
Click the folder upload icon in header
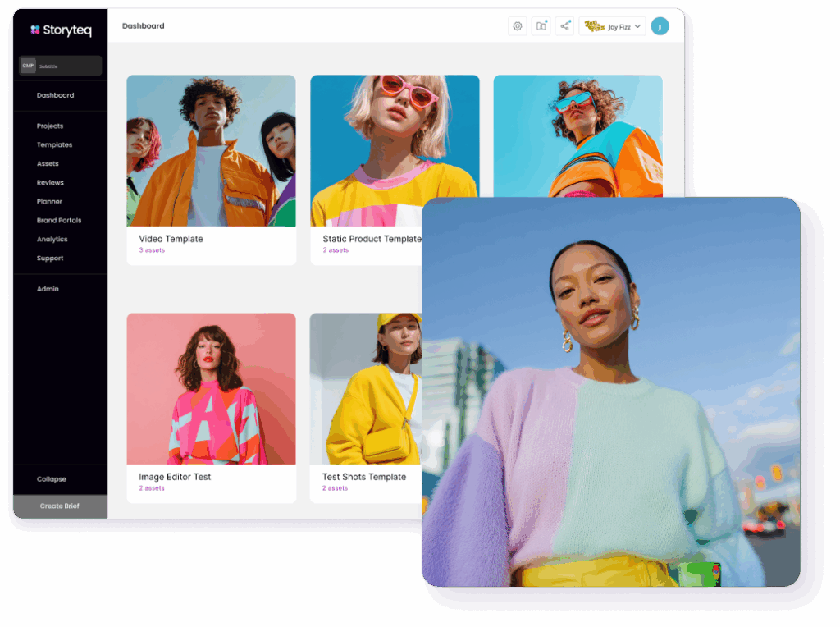(x=541, y=26)
